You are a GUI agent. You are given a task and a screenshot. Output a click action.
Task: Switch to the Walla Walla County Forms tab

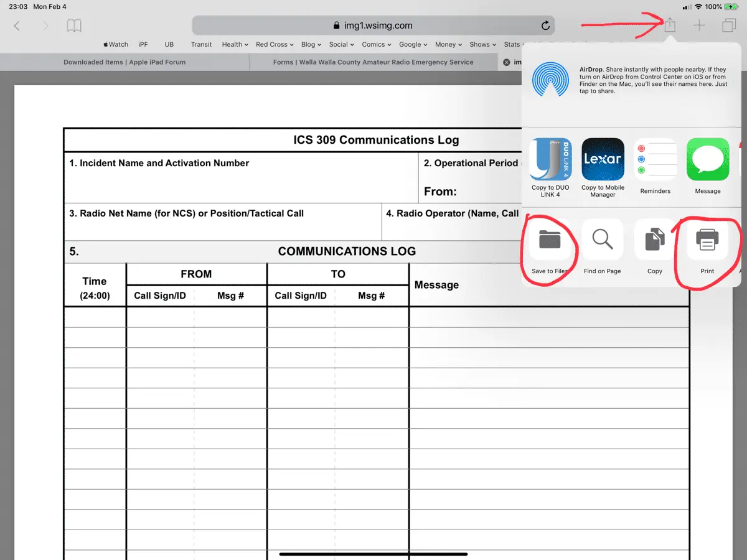373,62
